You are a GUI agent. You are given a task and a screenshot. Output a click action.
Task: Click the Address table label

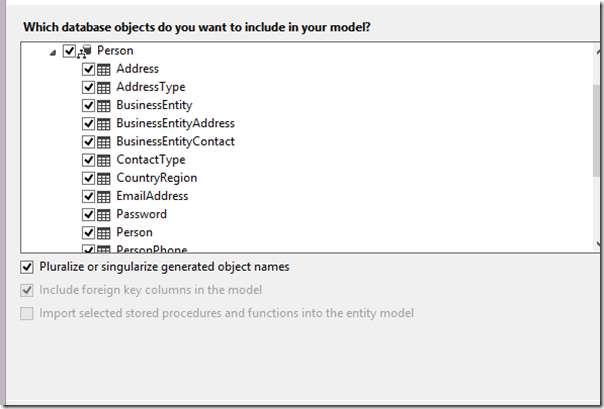coord(137,69)
